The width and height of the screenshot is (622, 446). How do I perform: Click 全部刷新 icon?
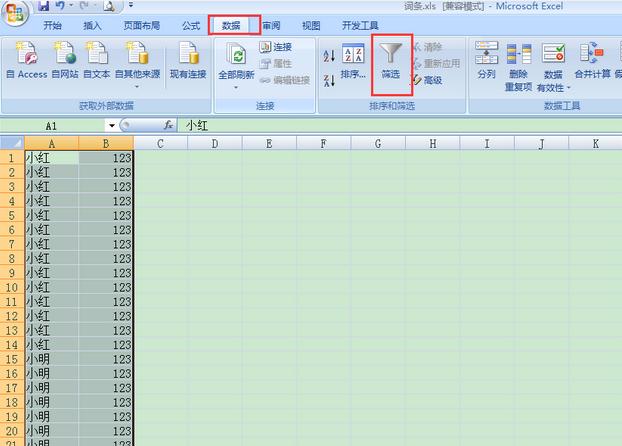(236, 56)
